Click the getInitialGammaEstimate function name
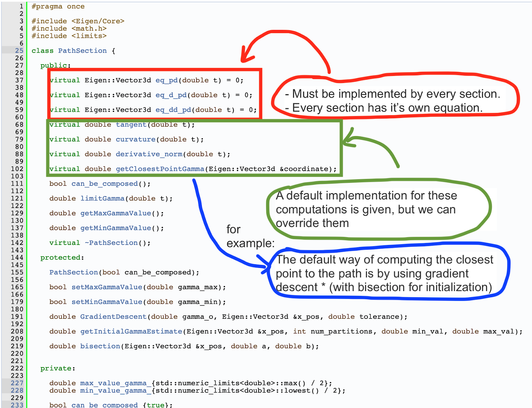This screenshot has height=408, width=532. tap(131, 331)
